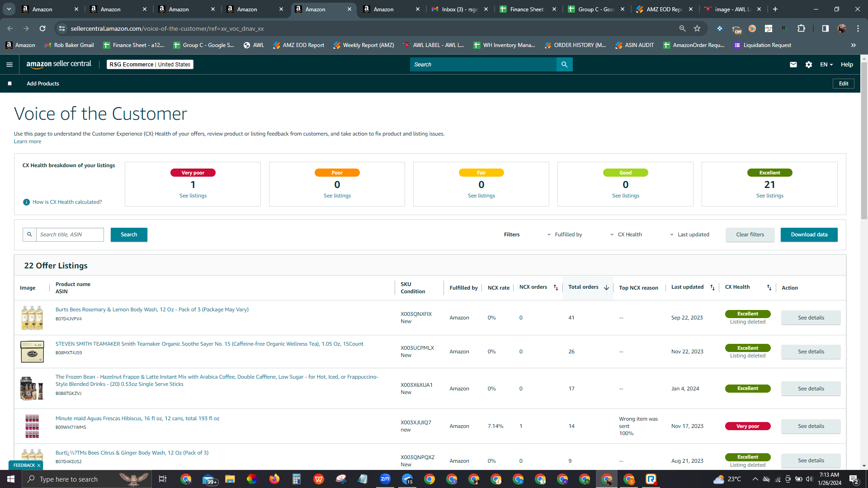868x488 pixels.
Task: See details for Minute Maid Aguas Frescas
Action: click(x=811, y=426)
